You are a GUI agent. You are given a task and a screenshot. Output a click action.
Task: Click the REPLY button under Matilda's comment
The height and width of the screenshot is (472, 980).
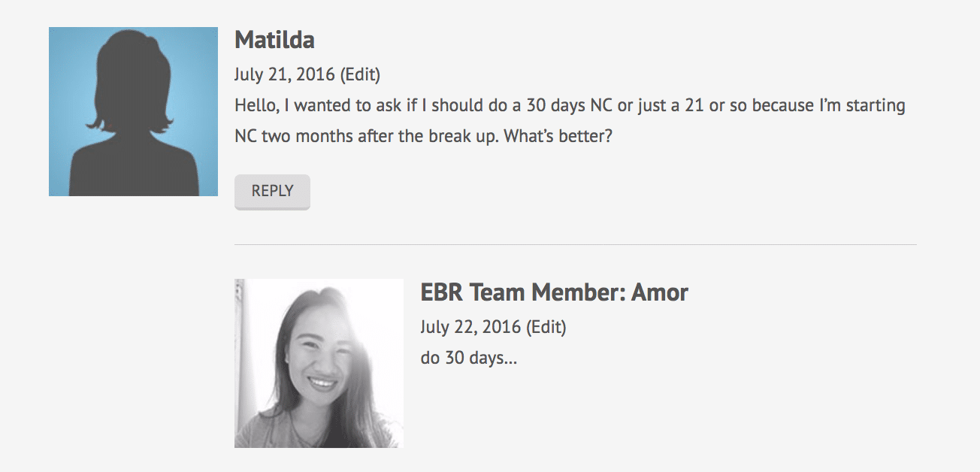click(x=272, y=192)
